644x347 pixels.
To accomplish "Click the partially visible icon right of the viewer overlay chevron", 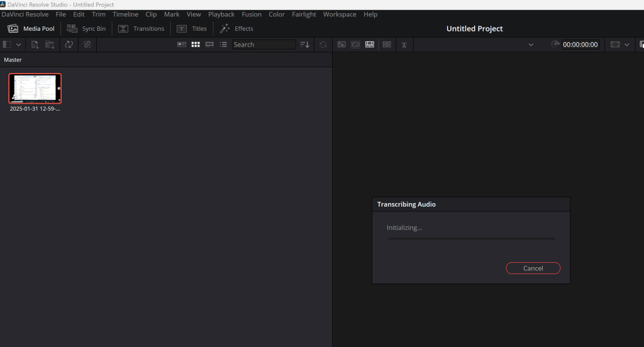I will click(641, 45).
